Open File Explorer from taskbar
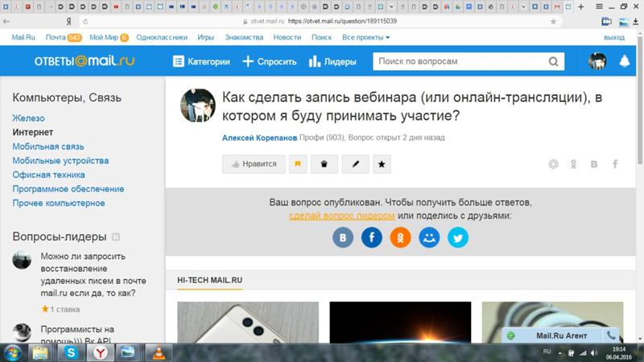 point(40,352)
